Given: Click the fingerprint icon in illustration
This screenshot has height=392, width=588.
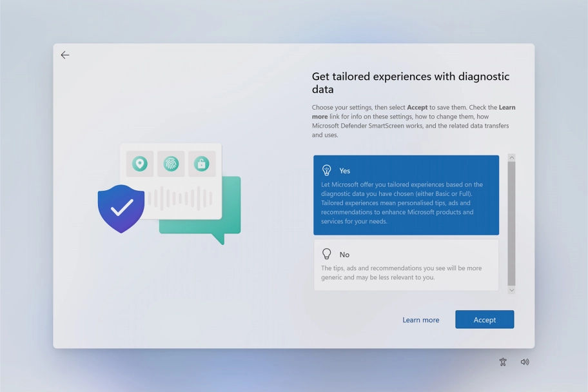Looking at the screenshot, I should coord(171,164).
